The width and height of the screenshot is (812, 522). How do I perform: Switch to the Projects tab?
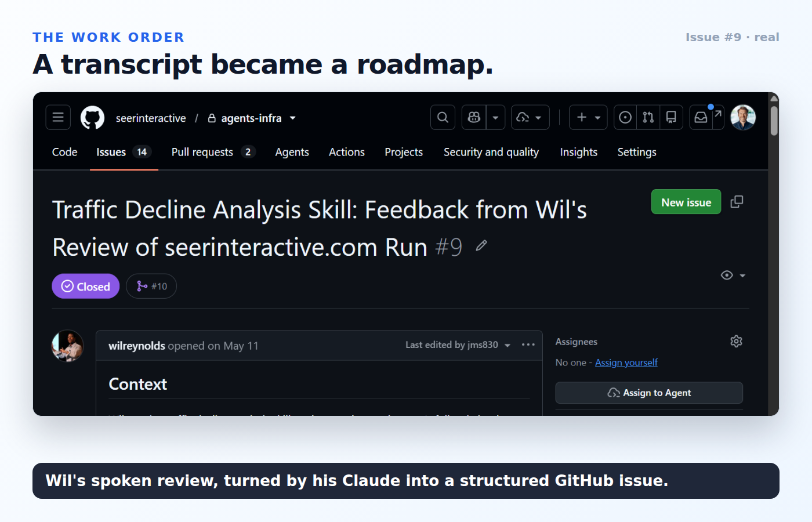pos(404,152)
